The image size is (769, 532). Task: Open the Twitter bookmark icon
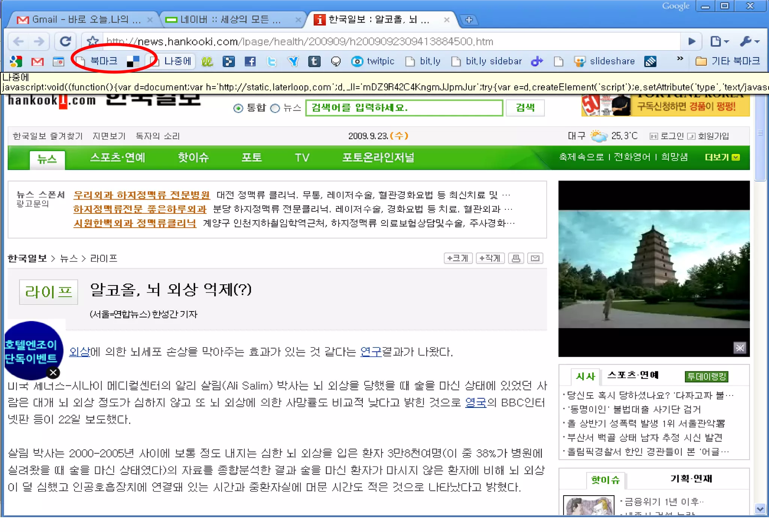pyautogui.click(x=271, y=61)
